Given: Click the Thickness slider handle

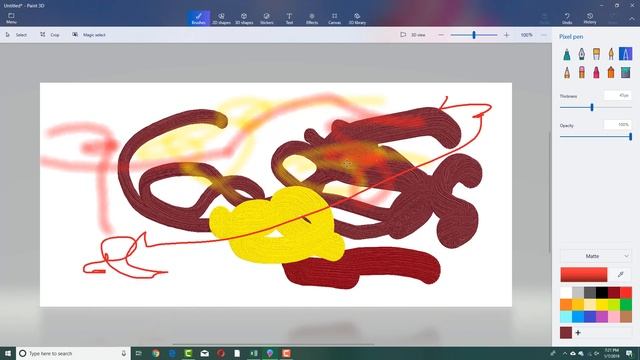Looking at the screenshot, I should tap(592, 107).
